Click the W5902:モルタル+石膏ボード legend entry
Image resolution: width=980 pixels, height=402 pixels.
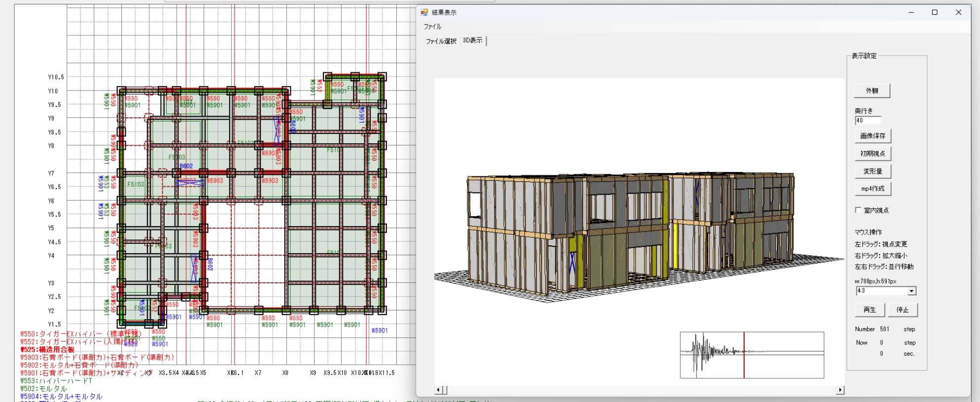[x=79, y=365]
